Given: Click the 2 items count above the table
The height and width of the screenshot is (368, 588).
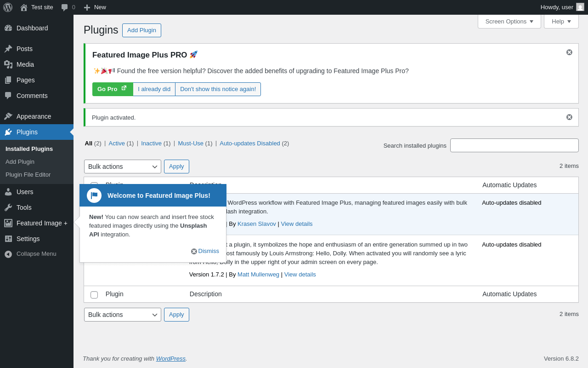Looking at the screenshot, I should pos(569,166).
